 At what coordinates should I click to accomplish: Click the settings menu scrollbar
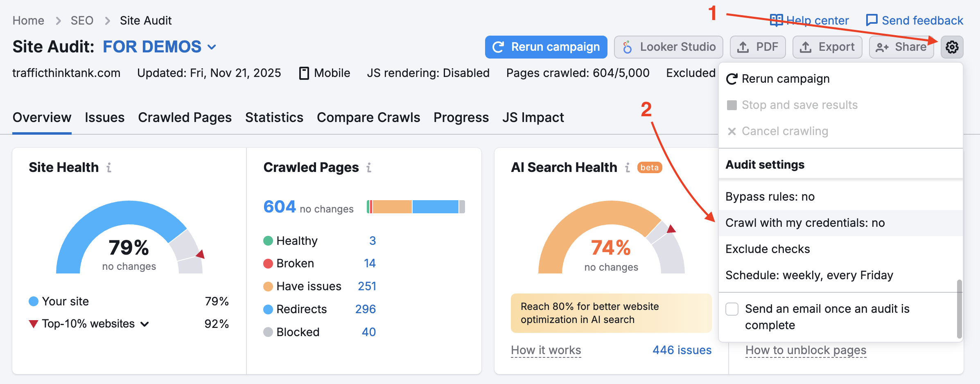959,309
